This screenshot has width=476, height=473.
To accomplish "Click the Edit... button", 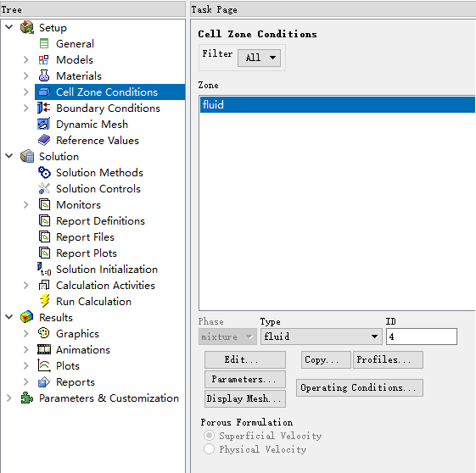I will (245, 359).
